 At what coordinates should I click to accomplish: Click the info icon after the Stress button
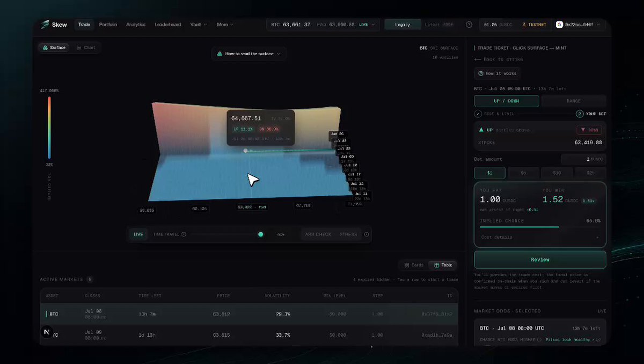point(367,234)
